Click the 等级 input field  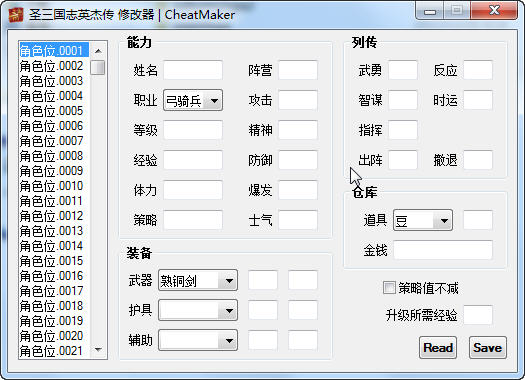coord(193,130)
